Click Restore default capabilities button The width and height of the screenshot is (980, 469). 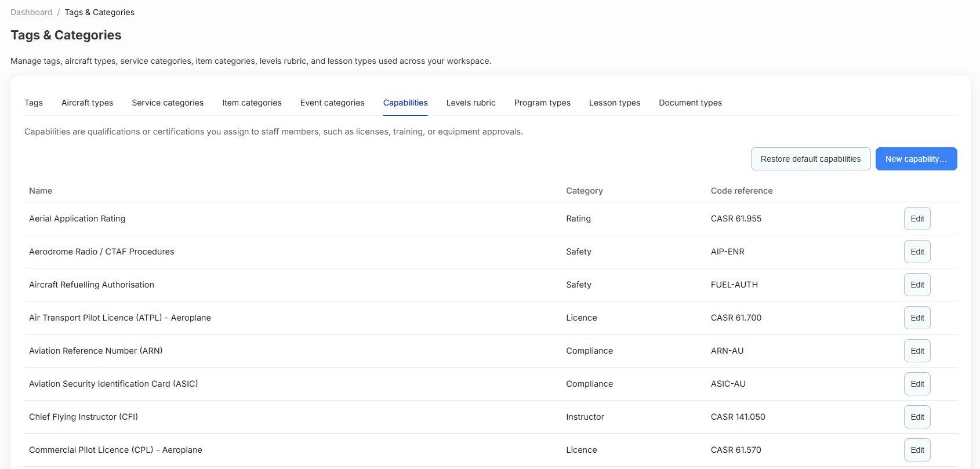click(811, 159)
